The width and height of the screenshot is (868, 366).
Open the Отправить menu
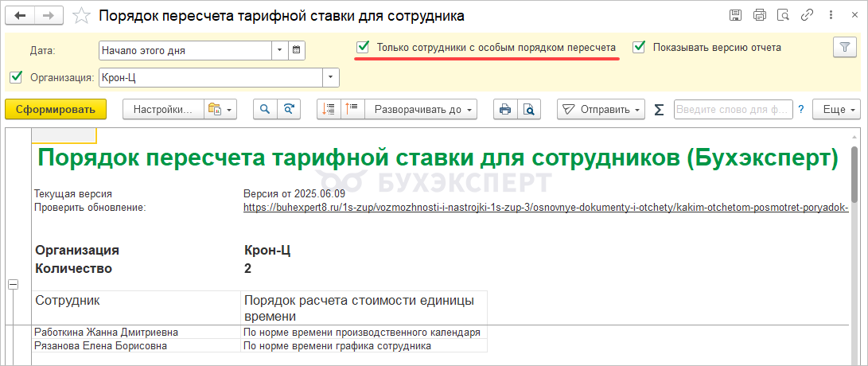(600, 110)
